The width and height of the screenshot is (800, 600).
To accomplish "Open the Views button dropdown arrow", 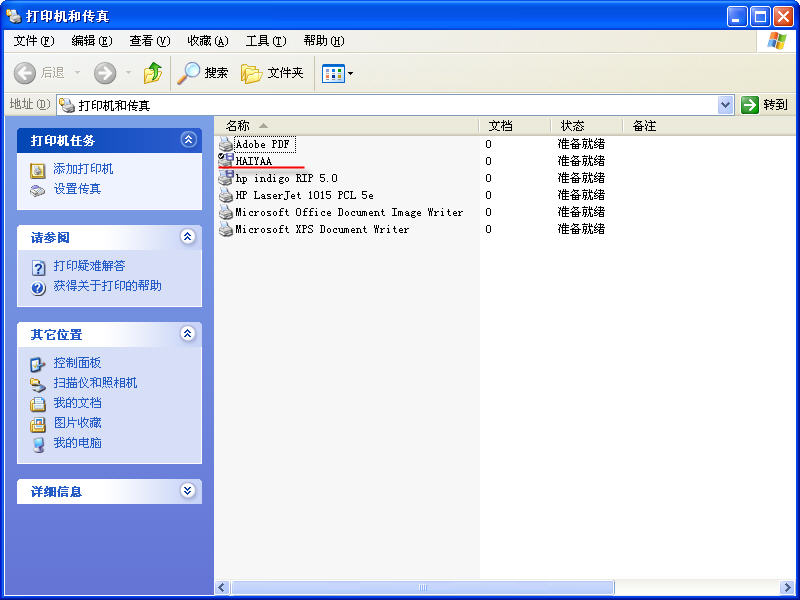I will coord(351,73).
